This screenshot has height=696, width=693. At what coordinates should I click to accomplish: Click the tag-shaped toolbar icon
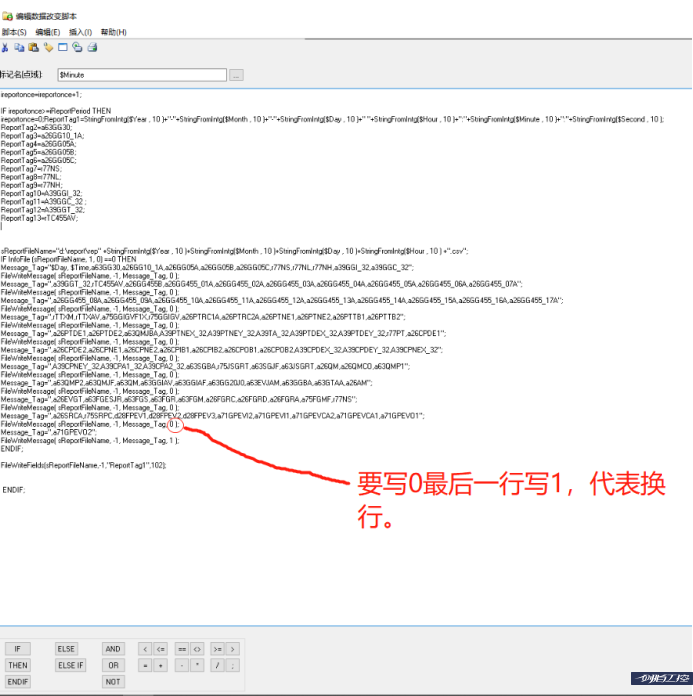point(48,46)
